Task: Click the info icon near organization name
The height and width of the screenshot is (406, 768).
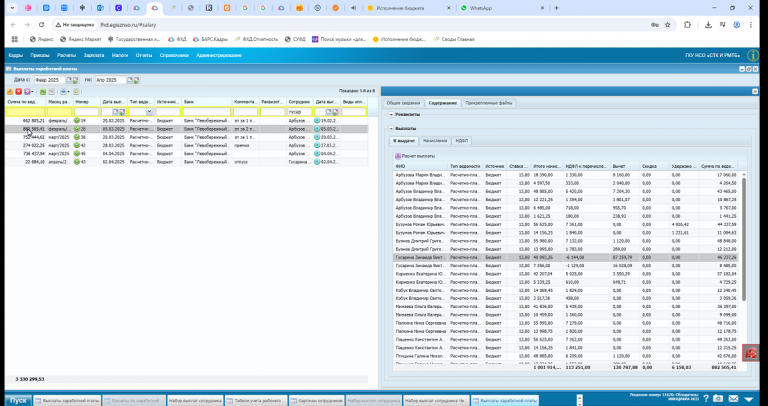Action: [x=753, y=55]
